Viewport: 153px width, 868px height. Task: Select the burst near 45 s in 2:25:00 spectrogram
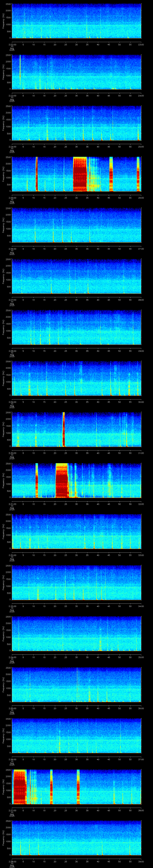pyautogui.click(x=111, y=174)
